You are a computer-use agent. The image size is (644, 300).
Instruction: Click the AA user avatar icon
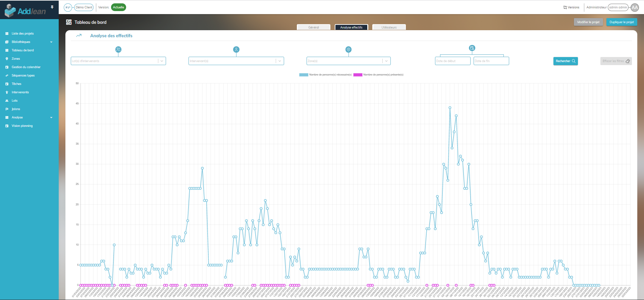(x=635, y=7)
